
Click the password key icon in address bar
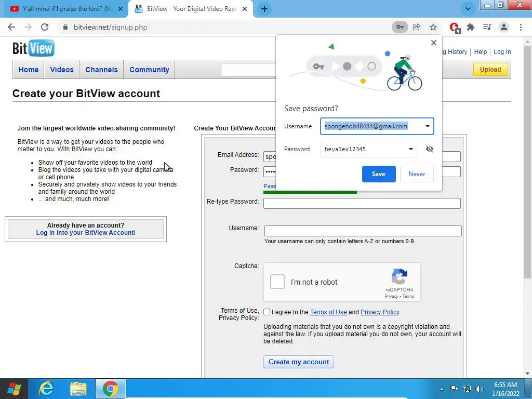(x=400, y=27)
